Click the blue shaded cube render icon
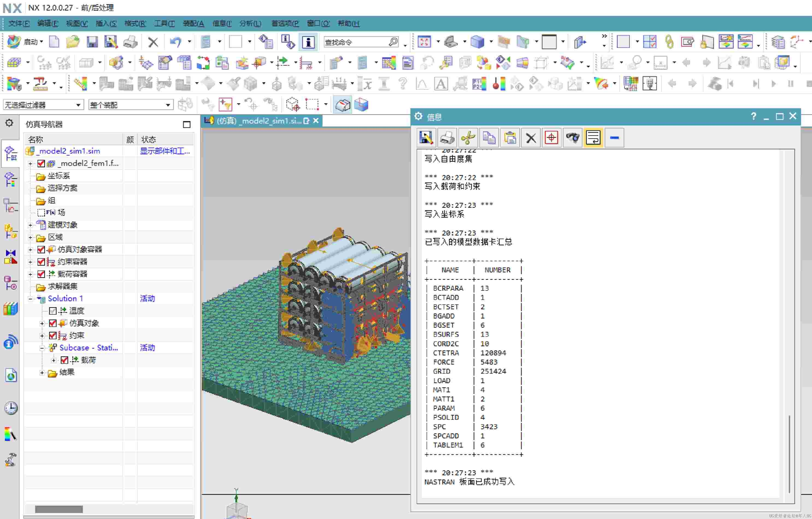Screen dimensions: 812x519 point(477,42)
